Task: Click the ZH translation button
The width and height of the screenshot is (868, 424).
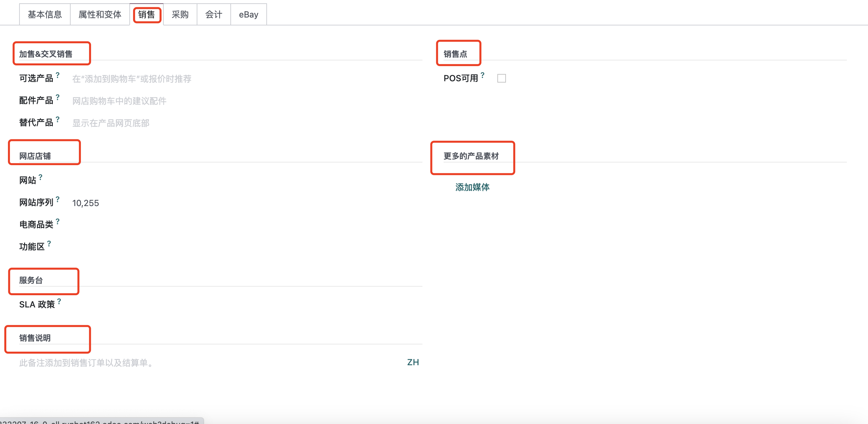Action: point(413,362)
